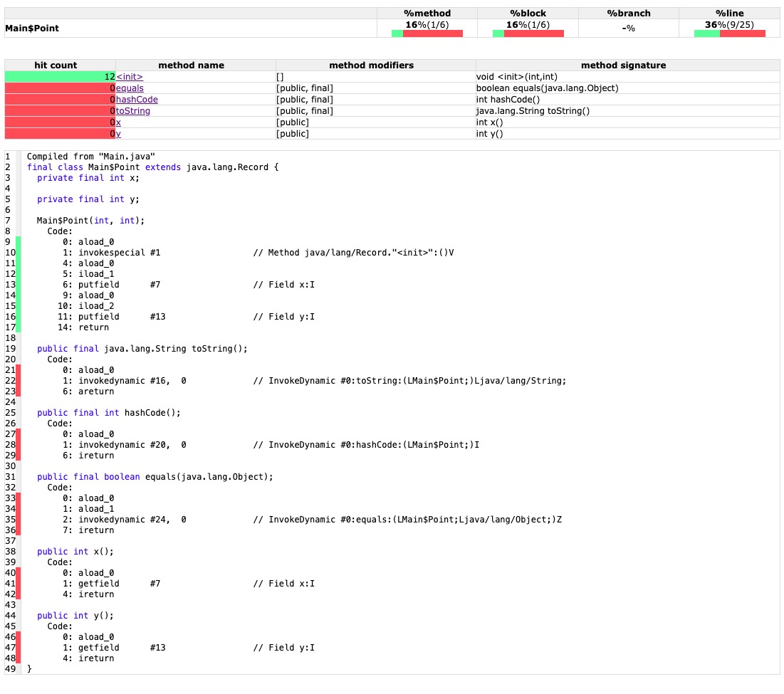Go to the toString method link
Viewport: 784px width, 694px height.
coord(133,110)
